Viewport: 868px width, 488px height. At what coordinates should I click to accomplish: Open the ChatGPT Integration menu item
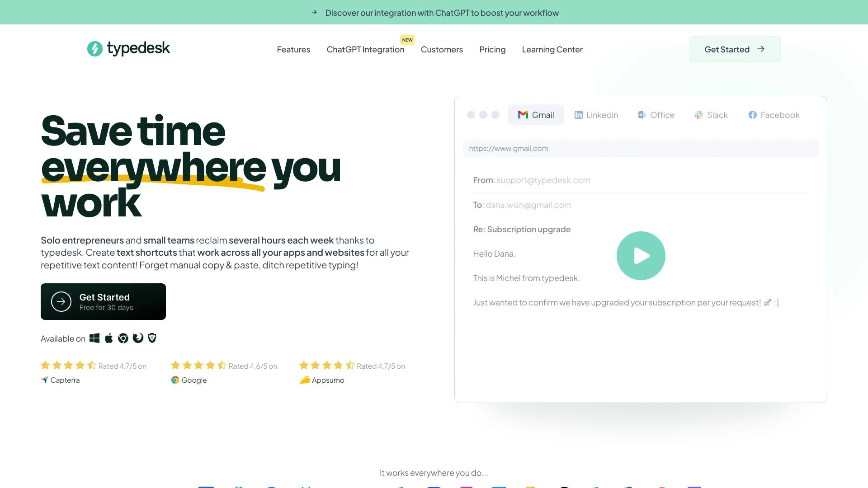[365, 49]
